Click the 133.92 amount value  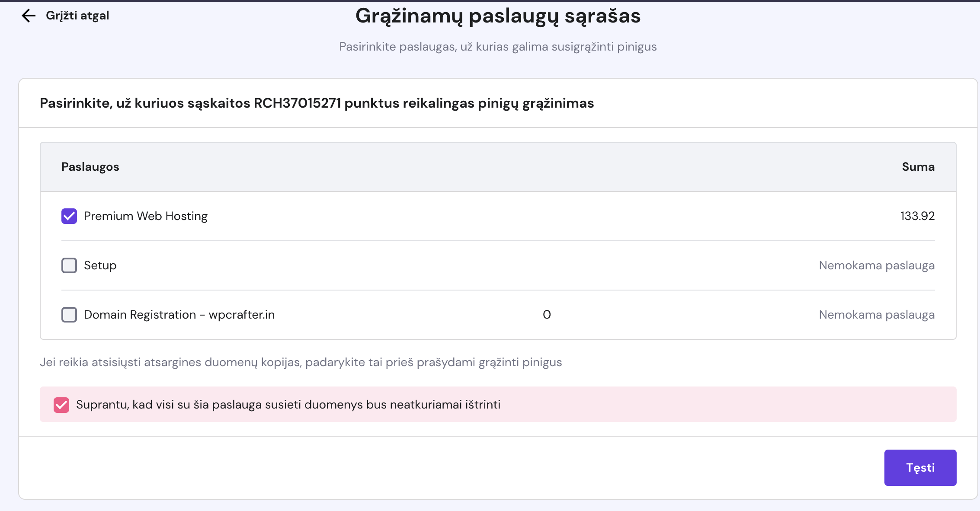coord(917,216)
